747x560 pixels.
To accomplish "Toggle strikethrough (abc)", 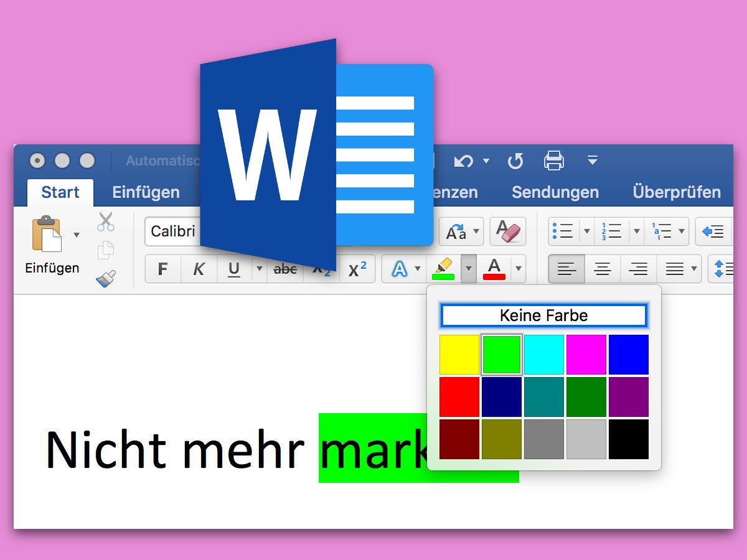I will [285, 269].
